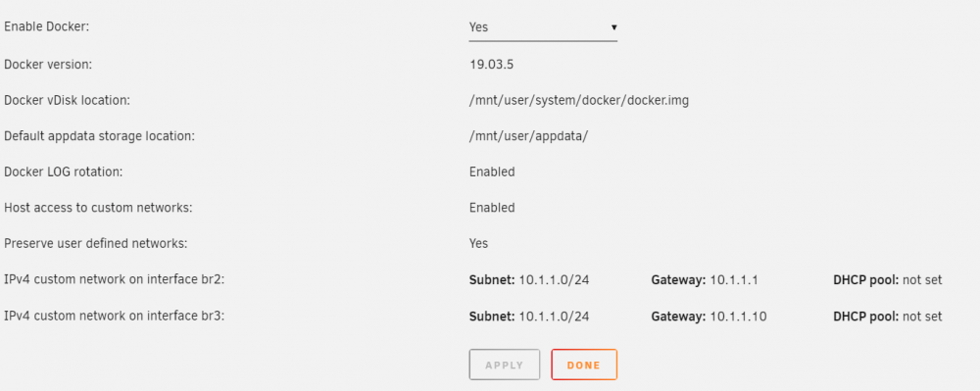Click the /mnt/user/appdata/ storage path
This screenshot has height=391, width=980.
(528, 135)
